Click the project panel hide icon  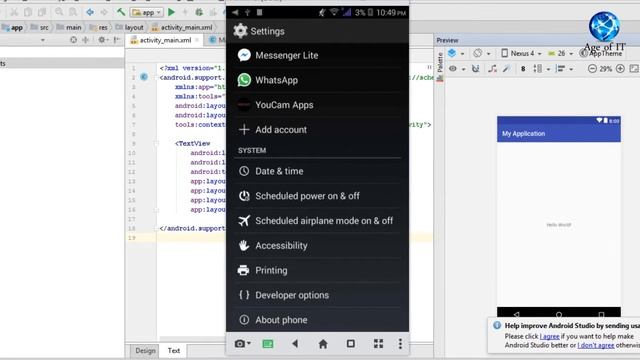[x=117, y=40]
